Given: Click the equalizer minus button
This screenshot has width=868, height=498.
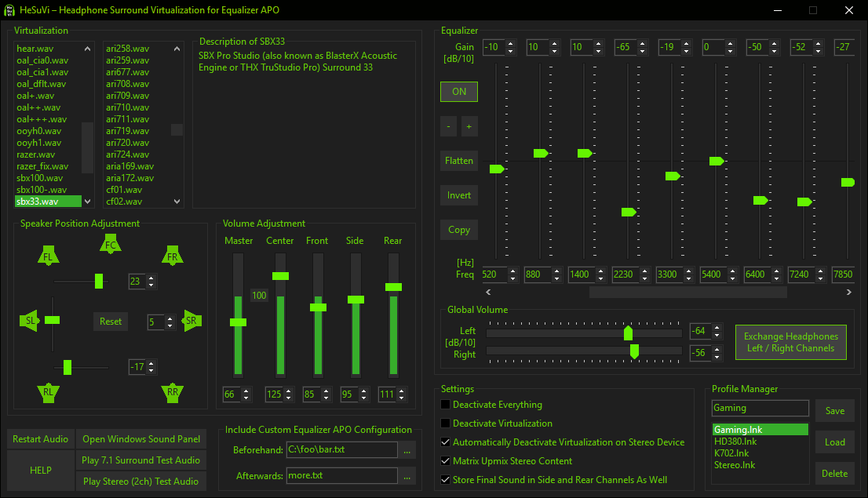Looking at the screenshot, I should (448, 127).
